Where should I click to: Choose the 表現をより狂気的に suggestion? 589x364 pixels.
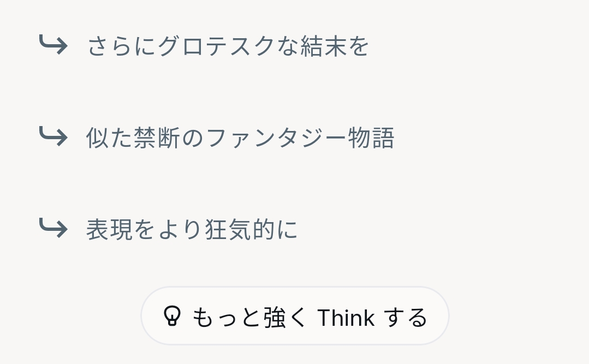point(192,229)
